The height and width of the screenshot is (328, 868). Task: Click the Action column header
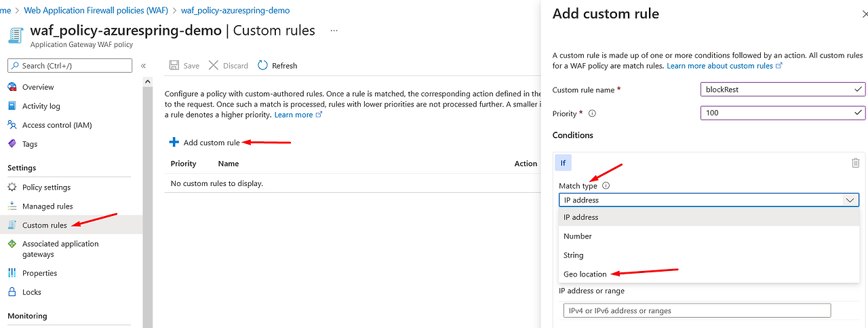pyautogui.click(x=526, y=164)
